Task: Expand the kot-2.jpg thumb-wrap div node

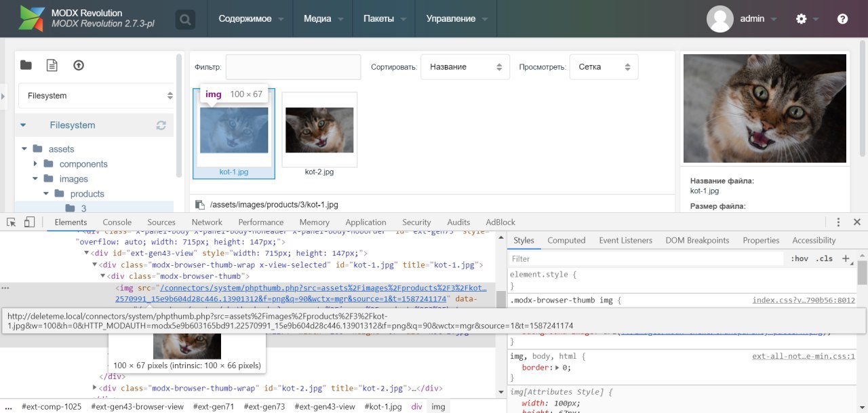Action: click(x=95, y=389)
